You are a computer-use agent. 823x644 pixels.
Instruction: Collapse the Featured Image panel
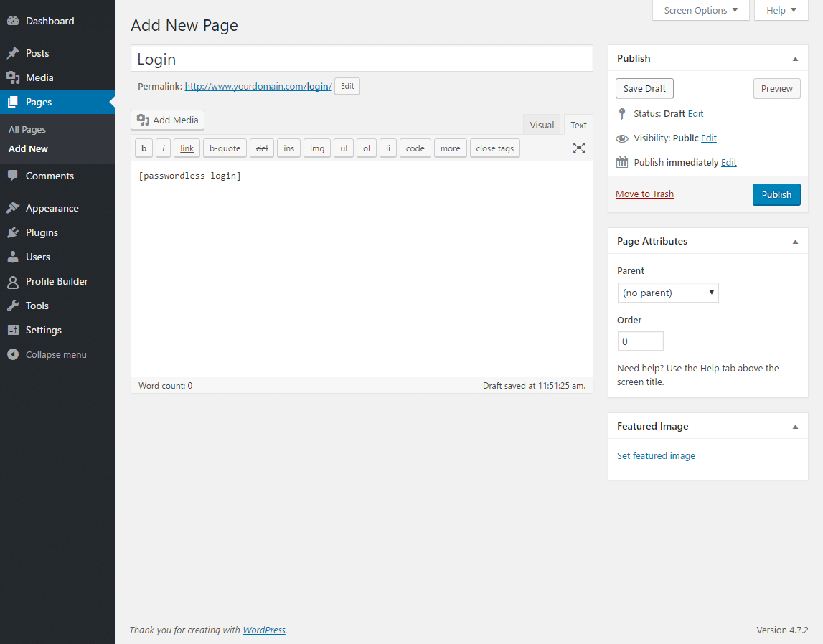tap(795, 426)
